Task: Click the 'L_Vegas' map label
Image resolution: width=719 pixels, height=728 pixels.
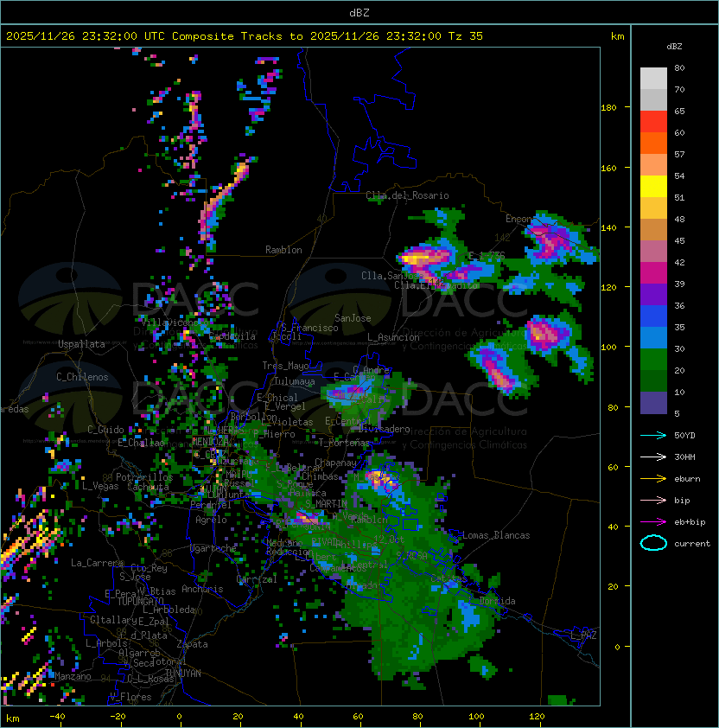Action: 100,486
